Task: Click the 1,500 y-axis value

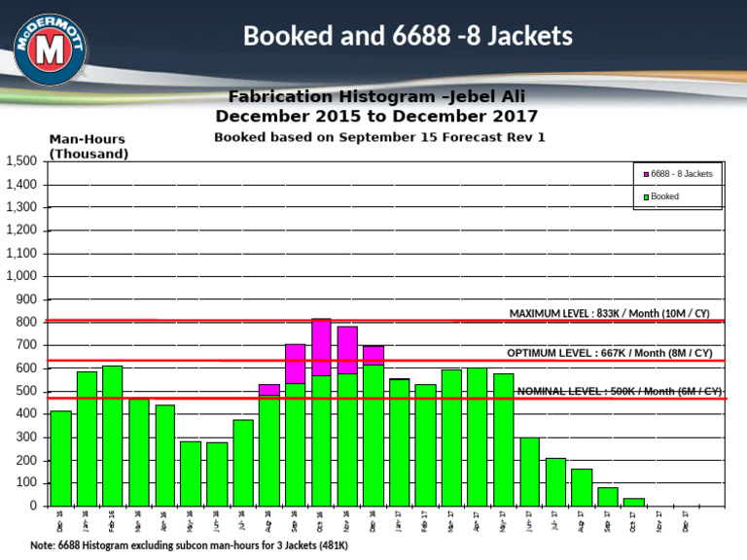Action: coord(21,161)
